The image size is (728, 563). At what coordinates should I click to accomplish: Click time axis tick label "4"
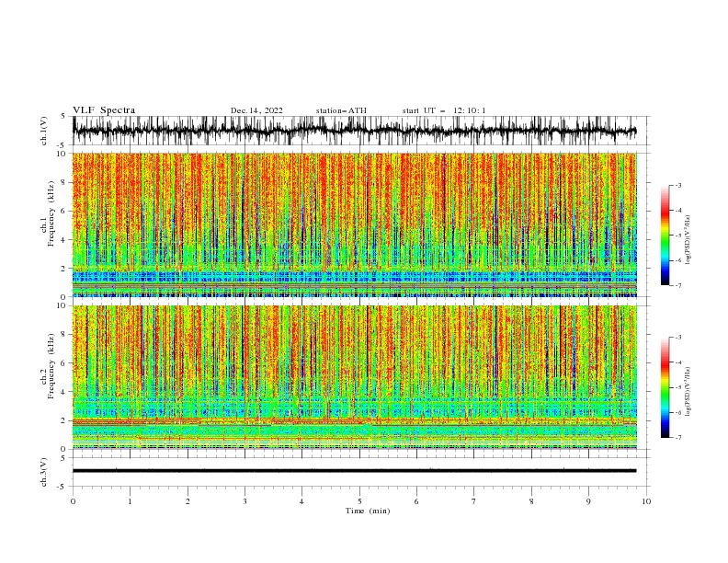[301, 501]
